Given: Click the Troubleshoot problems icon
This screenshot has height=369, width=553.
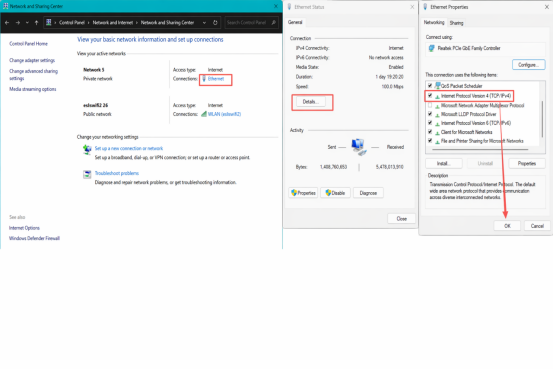Looking at the screenshot, I should click(87, 174).
